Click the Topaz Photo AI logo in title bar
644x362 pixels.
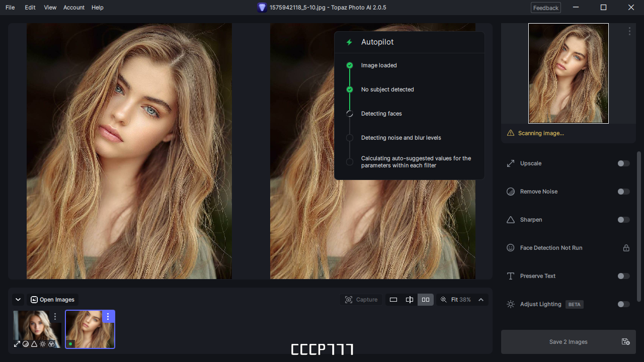(x=262, y=8)
